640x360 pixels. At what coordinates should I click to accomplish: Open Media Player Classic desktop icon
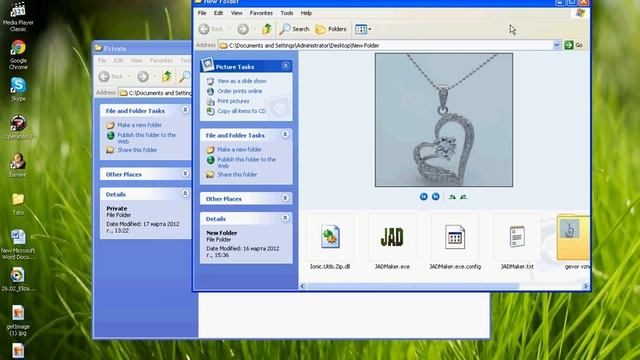click(18, 16)
